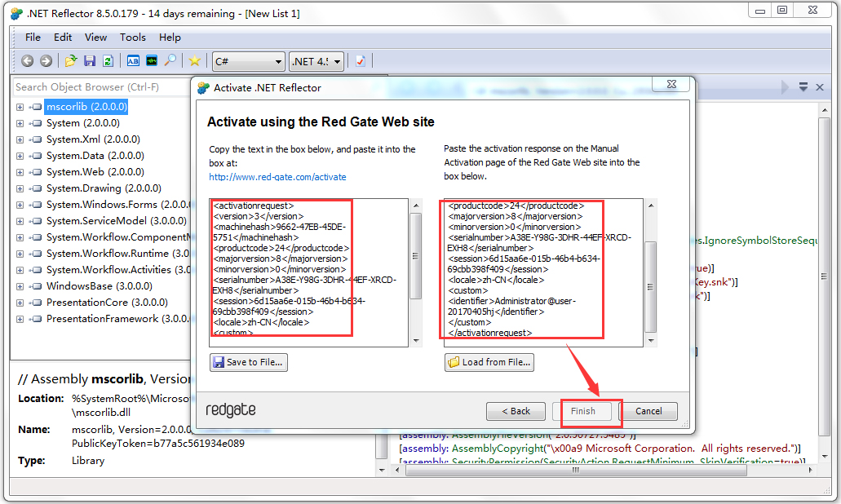
Task: Click the Refresh assemblies icon
Action: point(109,60)
